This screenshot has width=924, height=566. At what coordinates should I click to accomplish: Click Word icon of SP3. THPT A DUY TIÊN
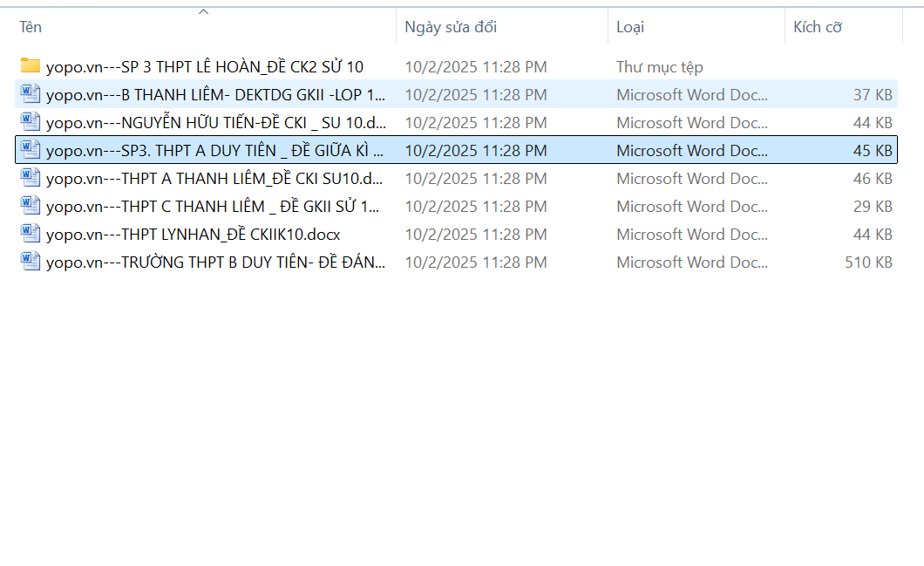[x=31, y=150]
